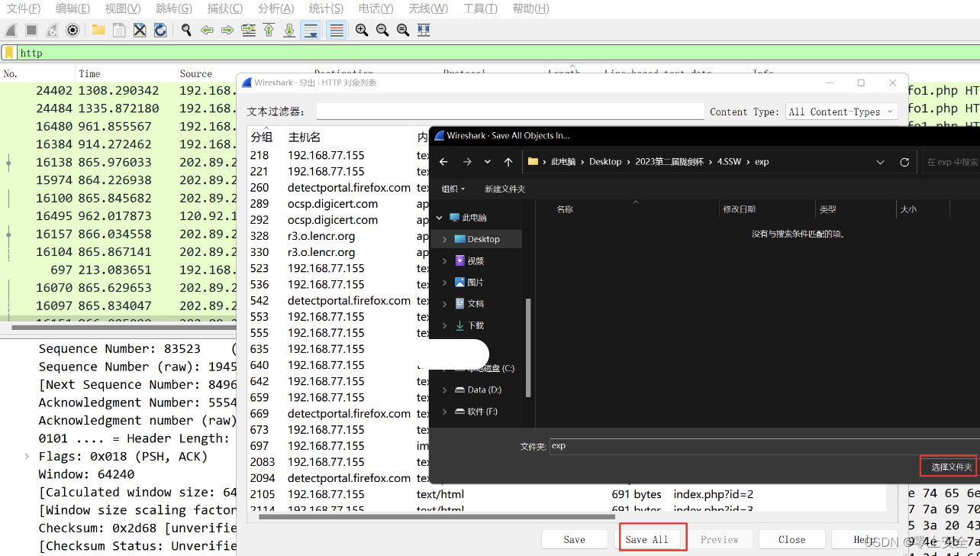
Task: Click the open capture file folder icon
Action: [98, 31]
